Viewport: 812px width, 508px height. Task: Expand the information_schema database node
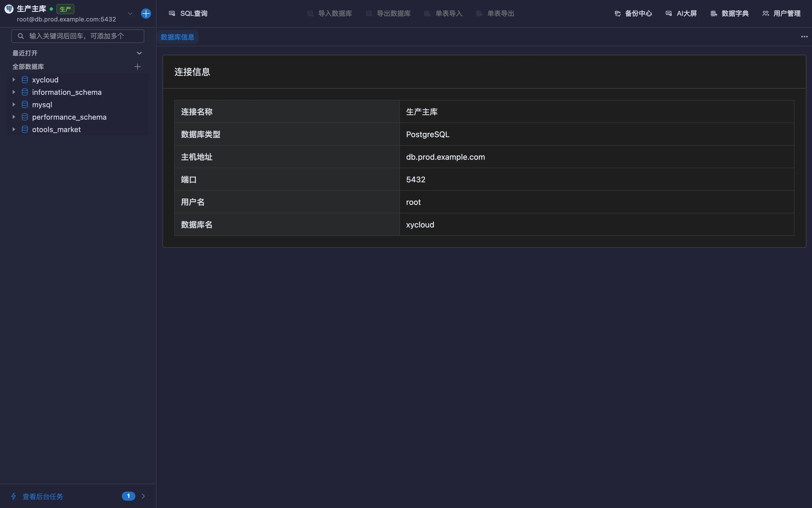tap(14, 92)
